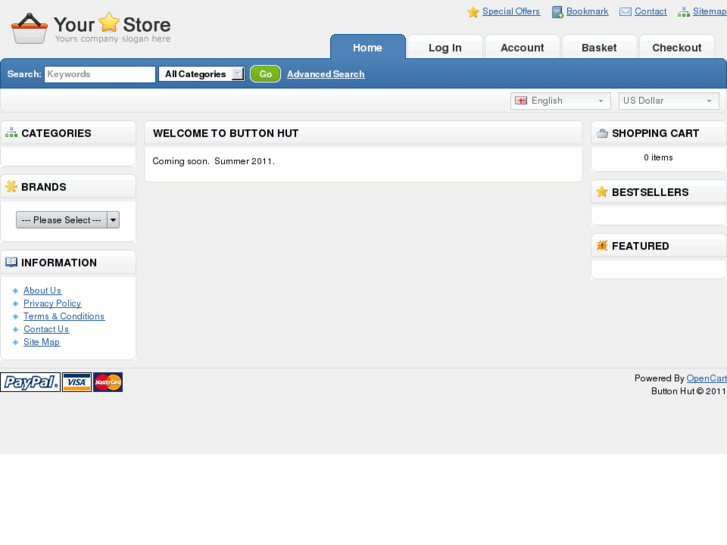
Task: Open the About Us link
Action: (42, 290)
